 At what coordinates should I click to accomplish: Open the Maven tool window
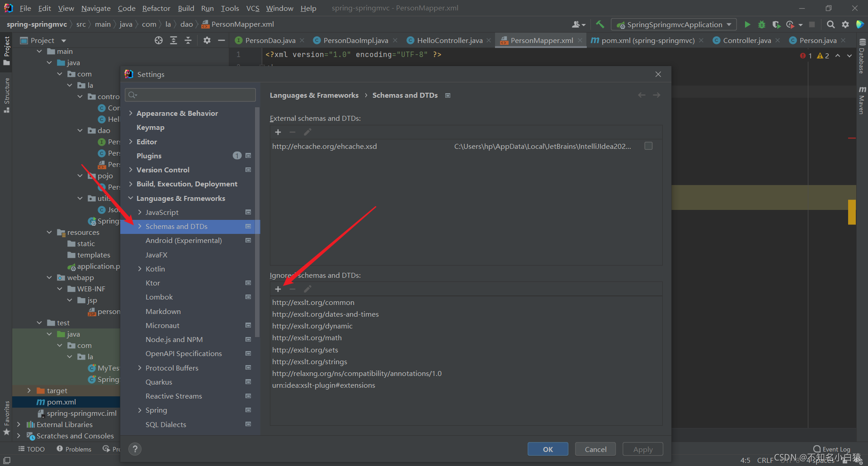pos(862,100)
